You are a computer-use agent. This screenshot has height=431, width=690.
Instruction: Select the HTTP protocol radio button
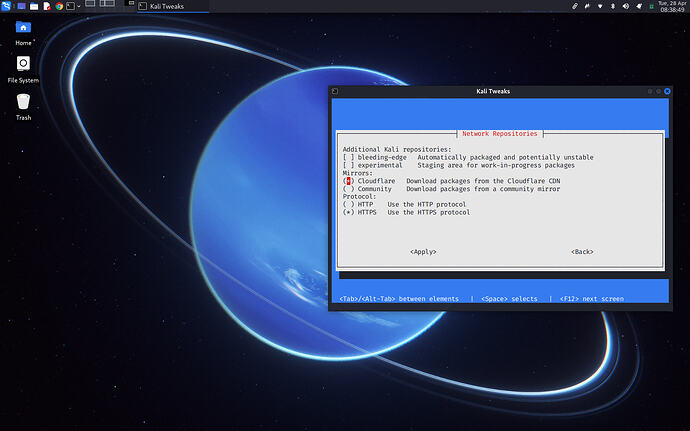349,204
